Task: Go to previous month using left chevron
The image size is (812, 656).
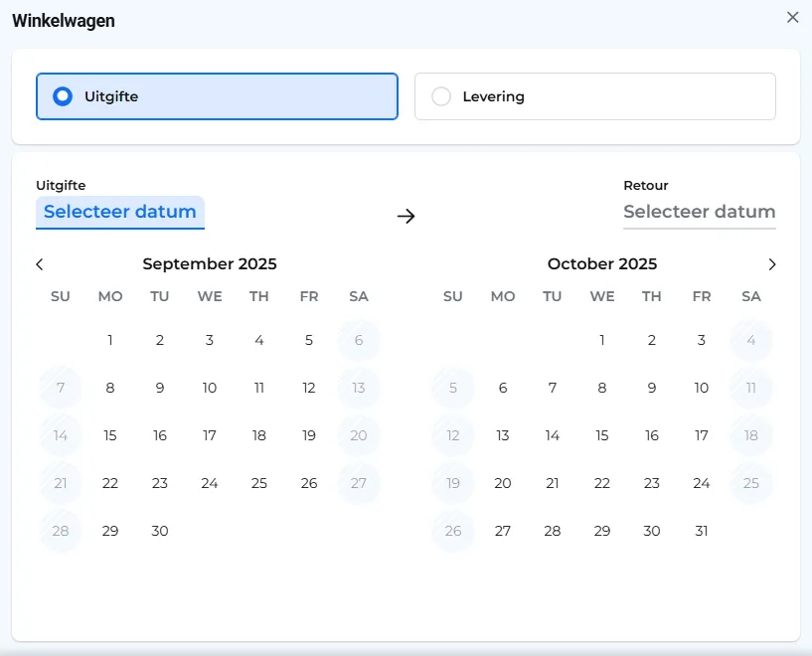Action: (x=40, y=264)
